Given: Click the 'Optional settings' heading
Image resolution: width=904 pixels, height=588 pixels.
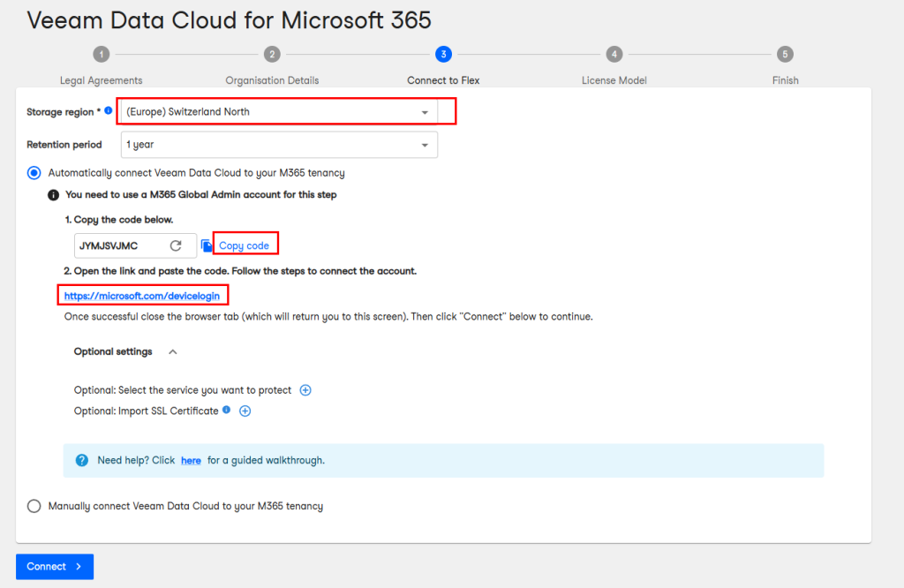Looking at the screenshot, I should point(113,351).
